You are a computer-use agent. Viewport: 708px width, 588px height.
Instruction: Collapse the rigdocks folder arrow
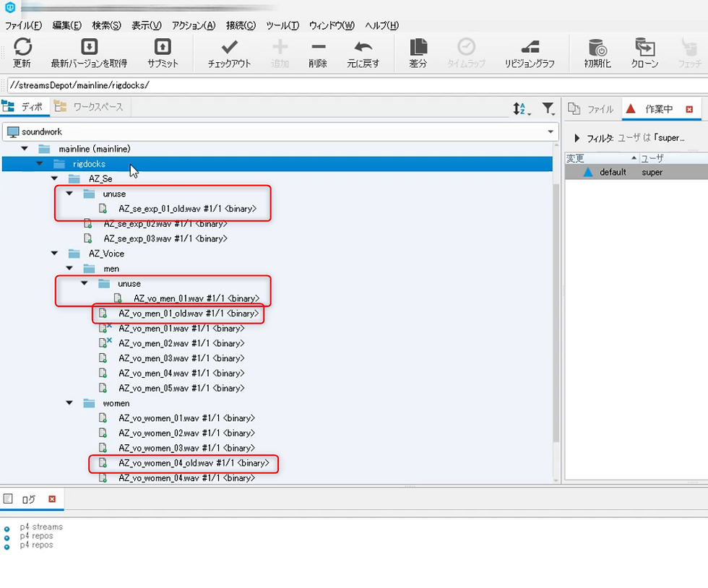[x=40, y=163]
